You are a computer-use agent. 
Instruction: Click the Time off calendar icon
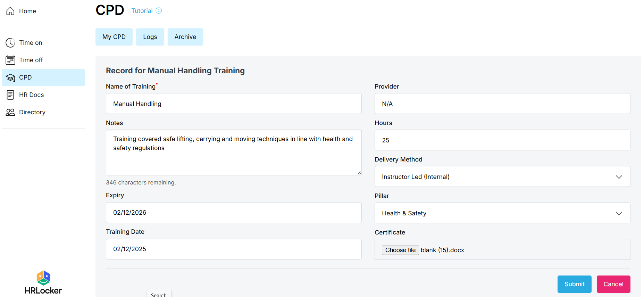pyautogui.click(x=10, y=60)
